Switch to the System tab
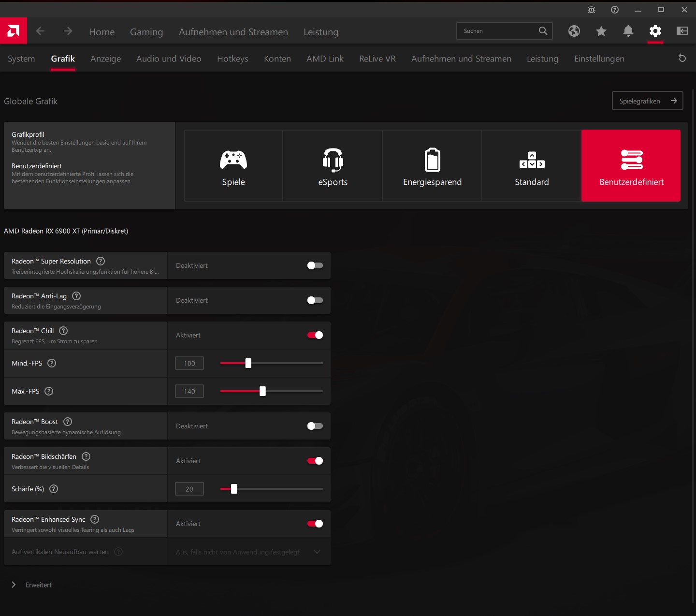The width and height of the screenshot is (696, 616). (21, 59)
